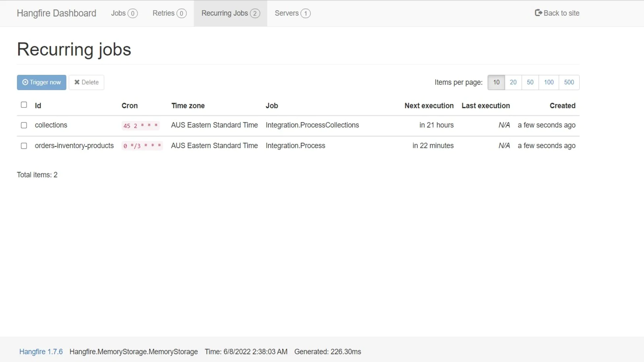Screen dimensions: 644x362
Task: Click cron expression 45 2 * * *
Action: 140,125
